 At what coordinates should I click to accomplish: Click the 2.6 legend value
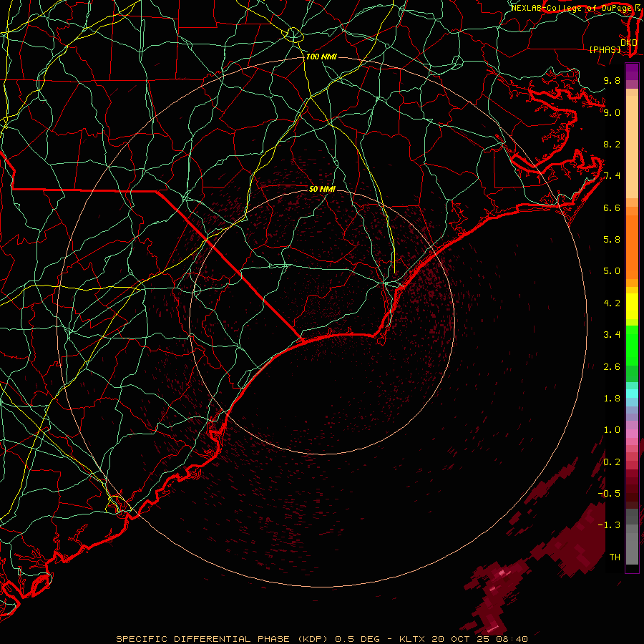tap(612, 367)
